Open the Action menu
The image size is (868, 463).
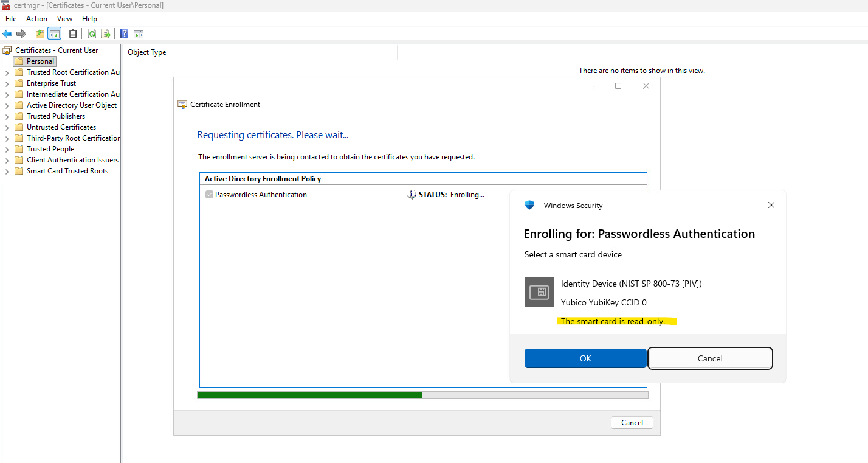click(x=36, y=19)
